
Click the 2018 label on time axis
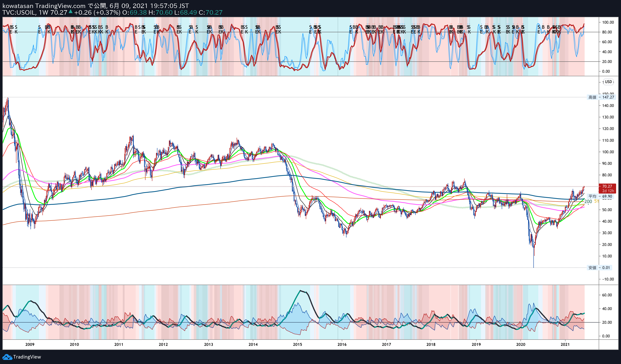tap(431, 344)
